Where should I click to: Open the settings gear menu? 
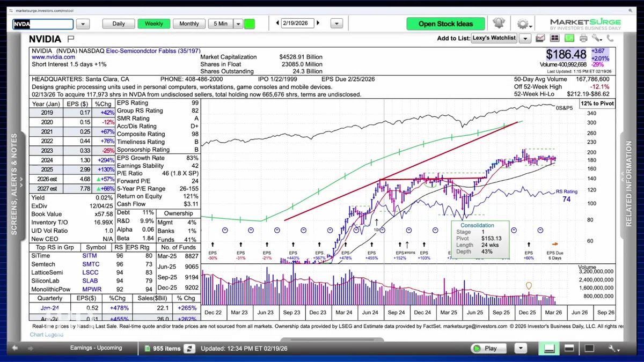pyautogui.click(x=522, y=24)
